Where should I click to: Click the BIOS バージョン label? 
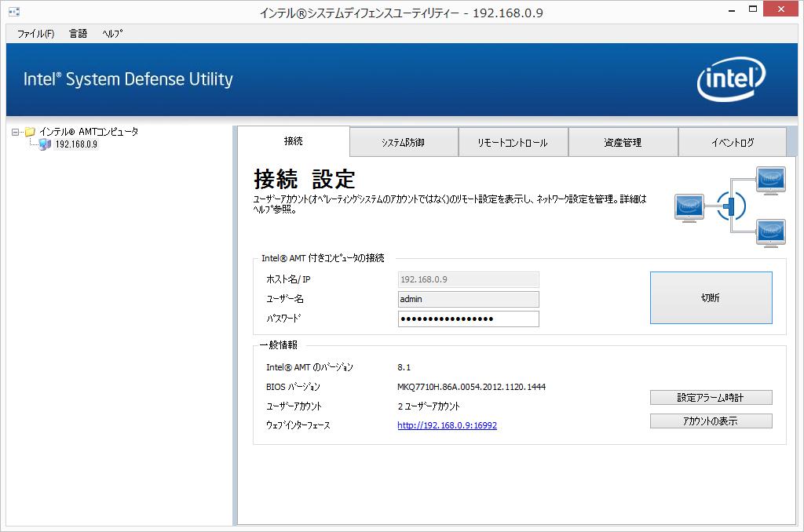point(293,387)
